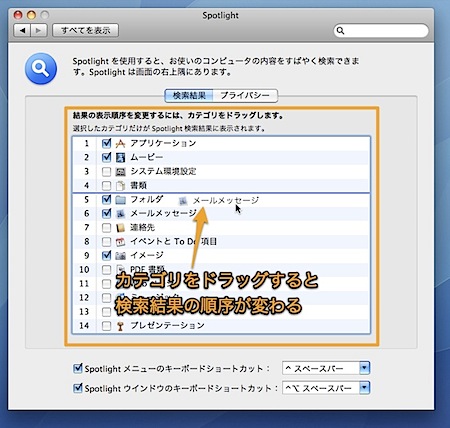Toggle Spotlight メニューのキーボードショートカット checkbox
Screen dimensions: 450x428
[78, 368]
